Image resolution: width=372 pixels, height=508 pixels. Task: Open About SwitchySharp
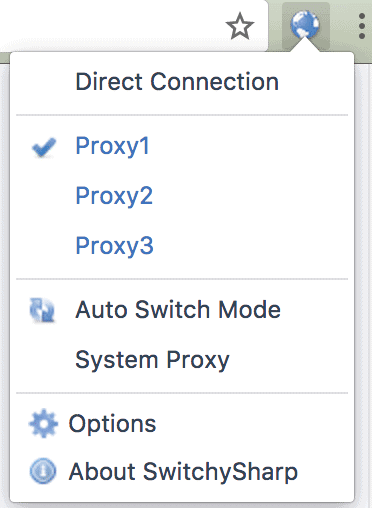pyautogui.click(x=183, y=471)
